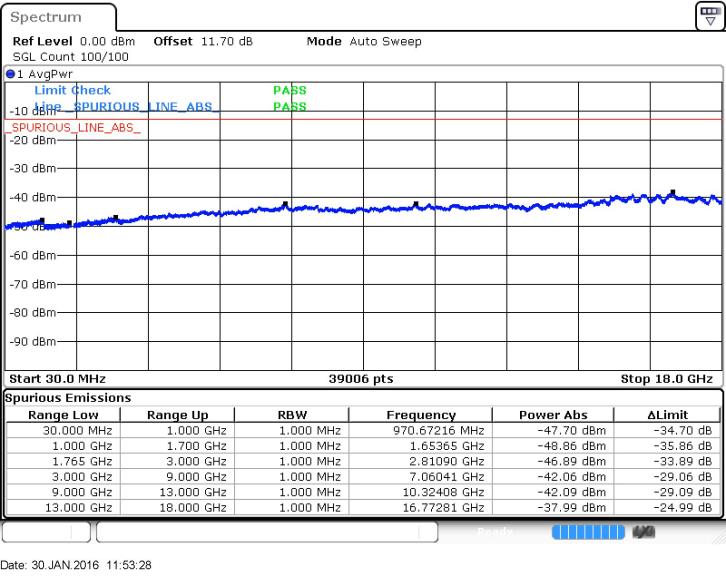Click the Mode Auto Sweep setting
Viewport: 726px width, 586px height.
tap(364, 41)
